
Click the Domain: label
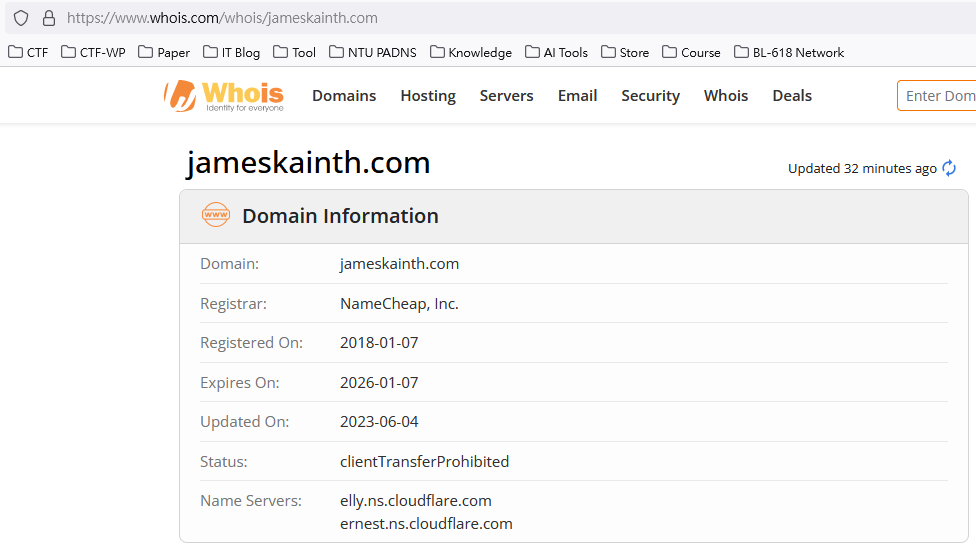tap(229, 264)
